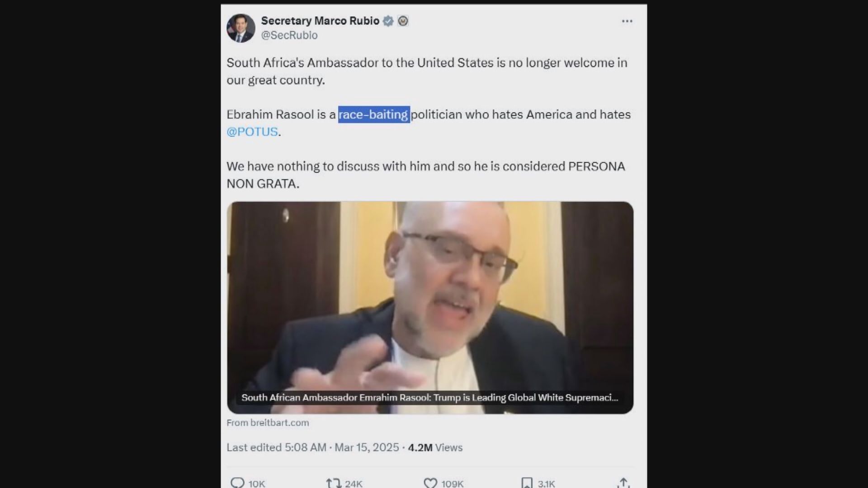Repost the tweet with the retweet icon

pos(333,483)
